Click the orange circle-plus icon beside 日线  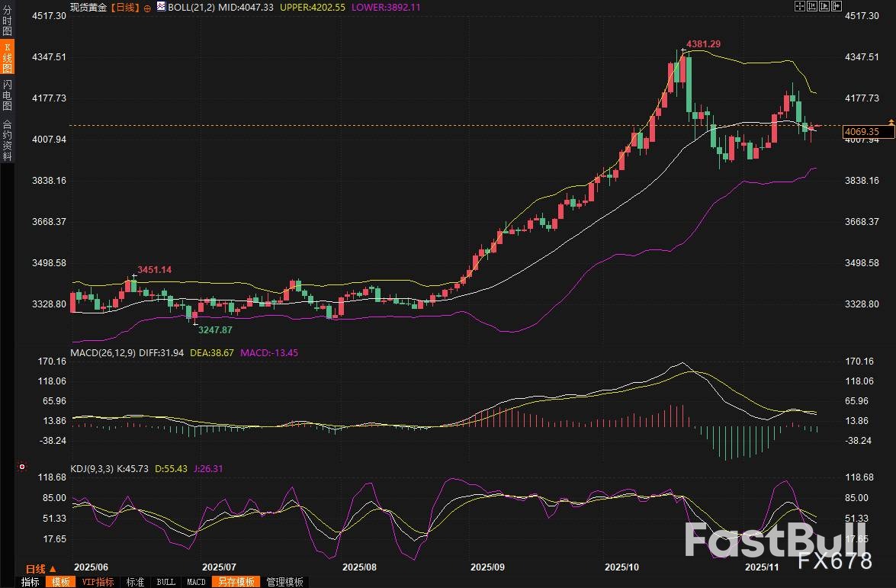coord(147,7)
